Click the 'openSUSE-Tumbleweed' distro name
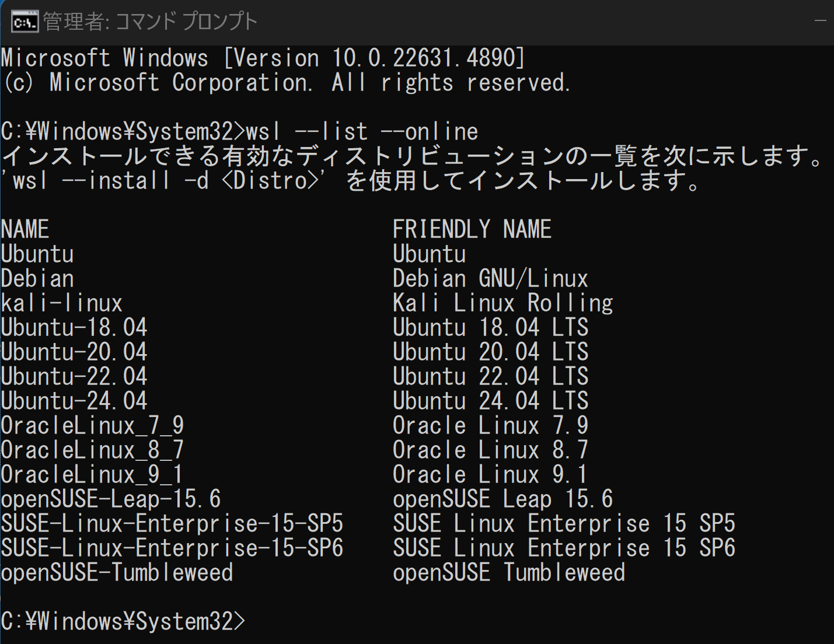Viewport: 834px width, 644px height. (117, 572)
